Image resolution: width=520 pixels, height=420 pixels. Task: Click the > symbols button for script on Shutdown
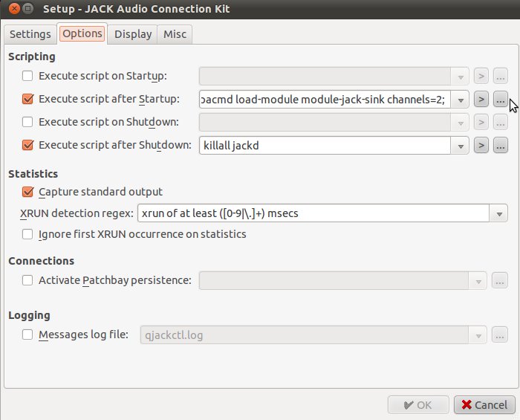coord(481,123)
